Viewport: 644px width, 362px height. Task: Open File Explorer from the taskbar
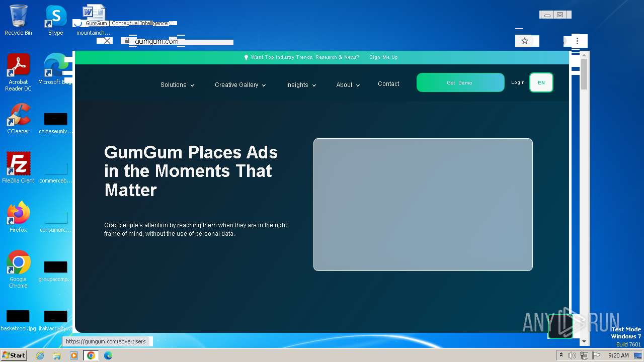coord(57,355)
